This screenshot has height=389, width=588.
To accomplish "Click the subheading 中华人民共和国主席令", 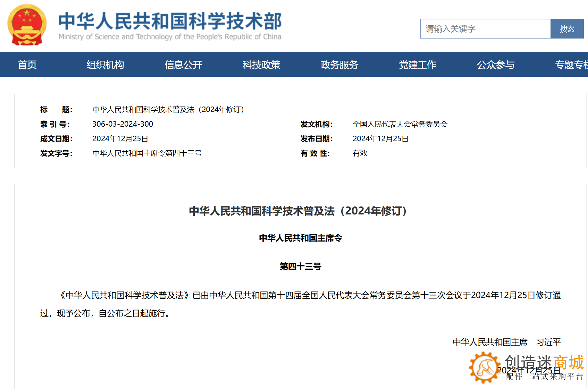I will (301, 238).
